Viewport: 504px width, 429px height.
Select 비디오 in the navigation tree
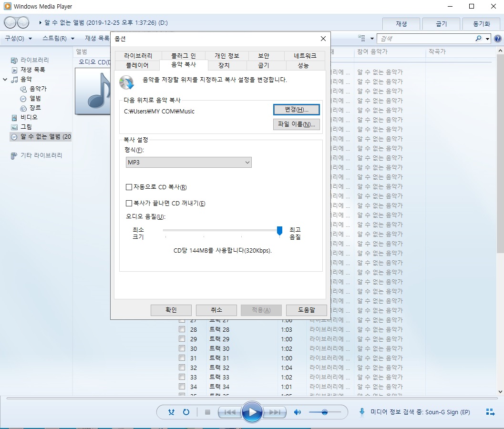pyautogui.click(x=24, y=117)
